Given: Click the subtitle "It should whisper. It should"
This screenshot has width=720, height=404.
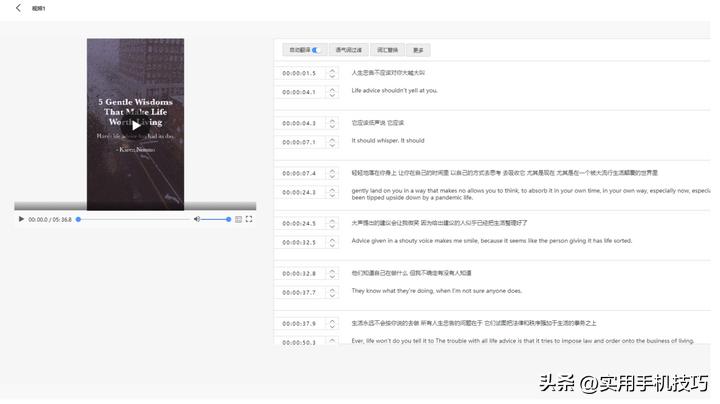Looking at the screenshot, I should (388, 140).
